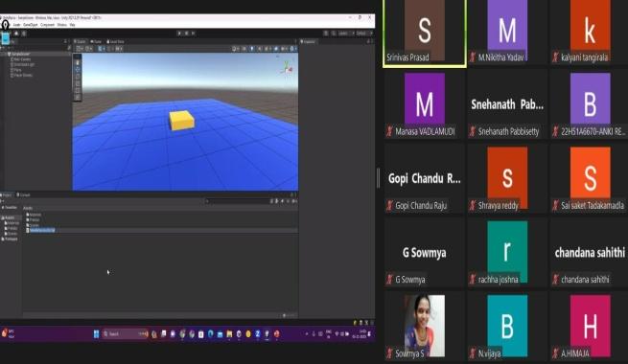The height and width of the screenshot is (364, 628).
Task: Collapse the SampleScene hierarchy root
Action: click(x=9, y=54)
